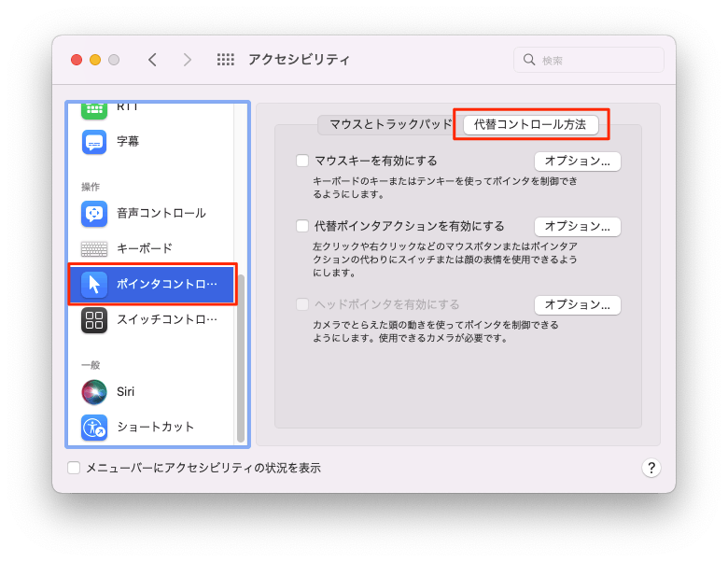The image size is (728, 562).
Task: Check メニューバーにアクセシビリティの状況を表示 box
Action: (74, 468)
